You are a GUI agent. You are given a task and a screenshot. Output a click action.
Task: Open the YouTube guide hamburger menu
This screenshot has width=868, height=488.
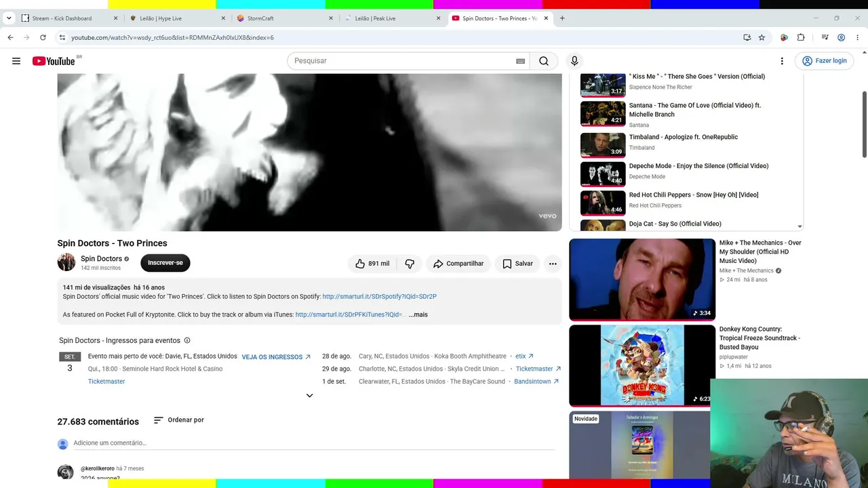(x=16, y=61)
